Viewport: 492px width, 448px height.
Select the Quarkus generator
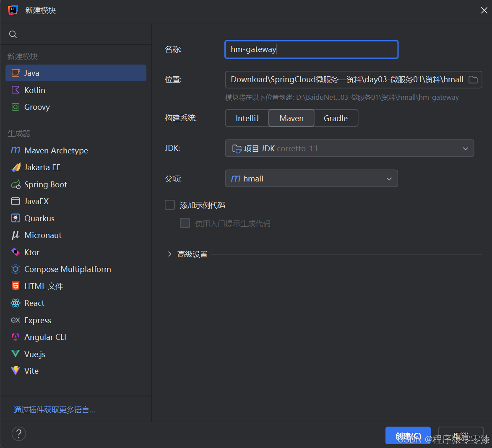click(76, 218)
